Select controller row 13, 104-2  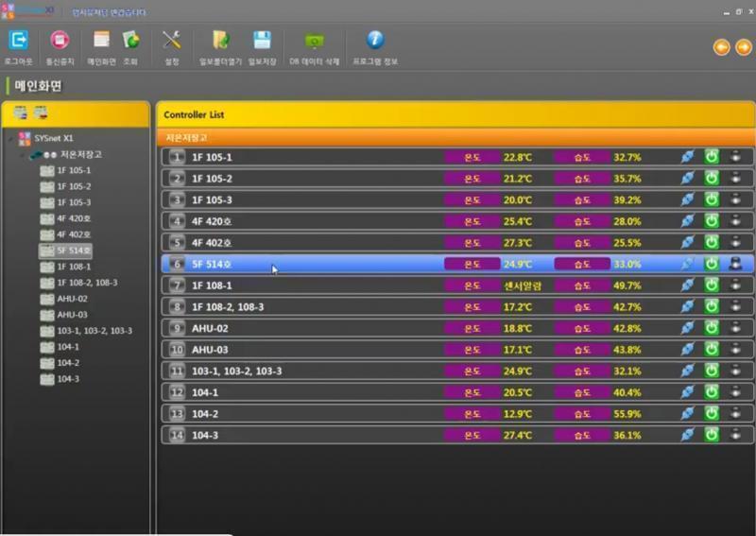[457, 413]
